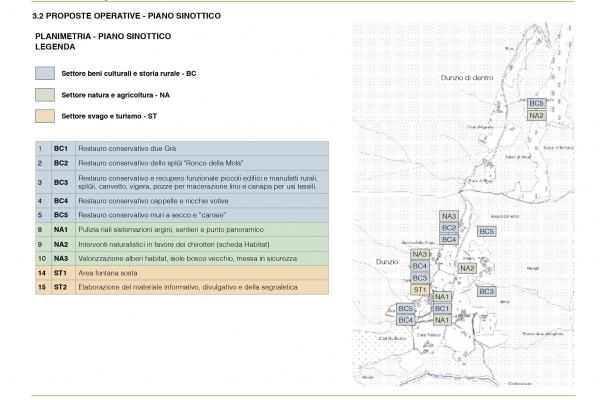
Task: Click legend text 'Settore beni culturali e storia rurale - BC'
Action: (129, 73)
